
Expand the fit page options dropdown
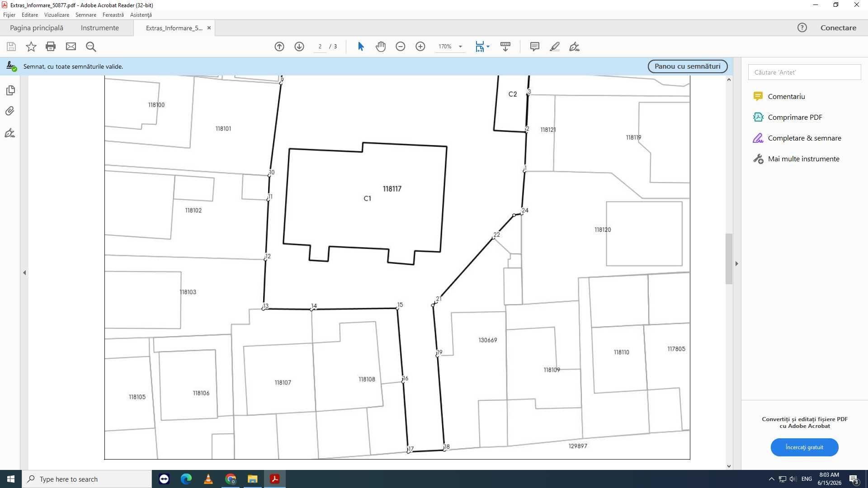click(x=482, y=47)
